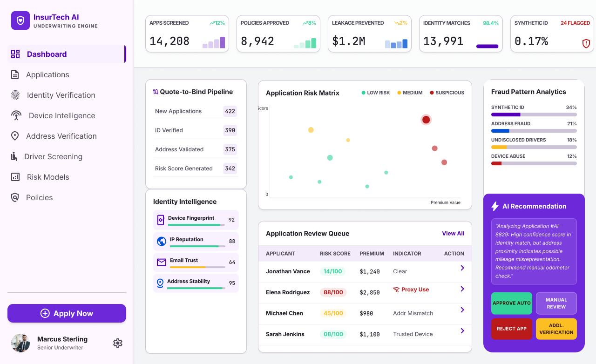Click the Address Fraud 21% progress bar
Image resolution: width=596 pixels, height=364 pixels.
pos(534,131)
